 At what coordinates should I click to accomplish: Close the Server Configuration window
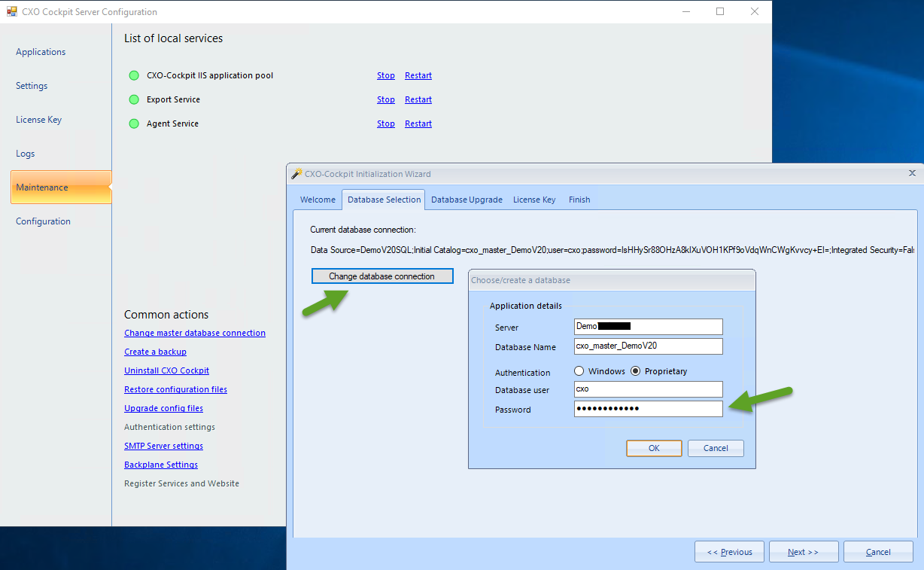pyautogui.click(x=755, y=11)
